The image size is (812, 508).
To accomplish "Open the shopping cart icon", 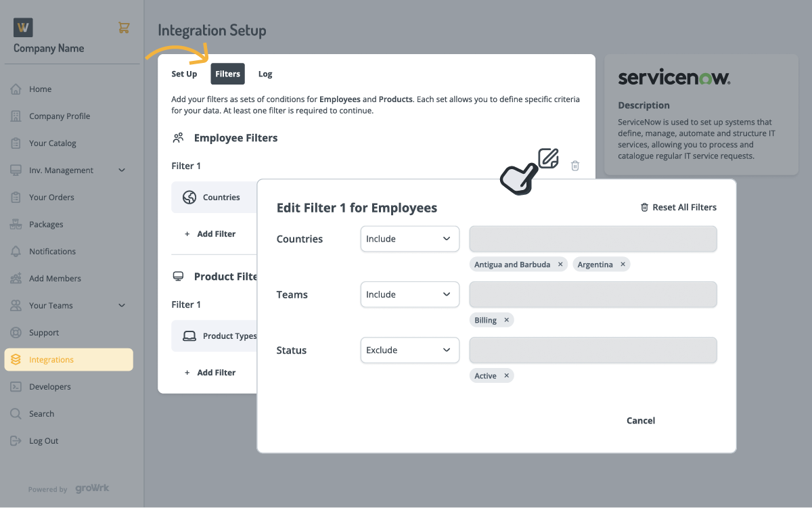I will coord(124,27).
